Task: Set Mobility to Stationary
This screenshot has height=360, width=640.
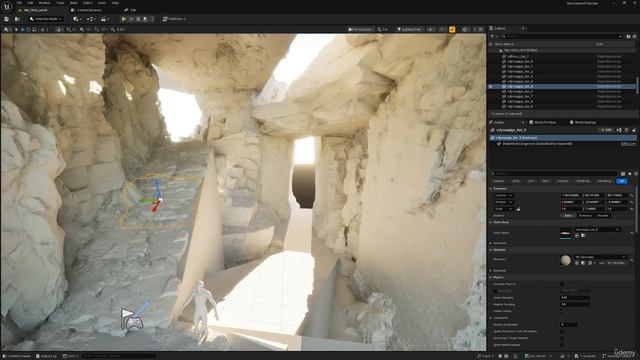Action: click(585, 216)
